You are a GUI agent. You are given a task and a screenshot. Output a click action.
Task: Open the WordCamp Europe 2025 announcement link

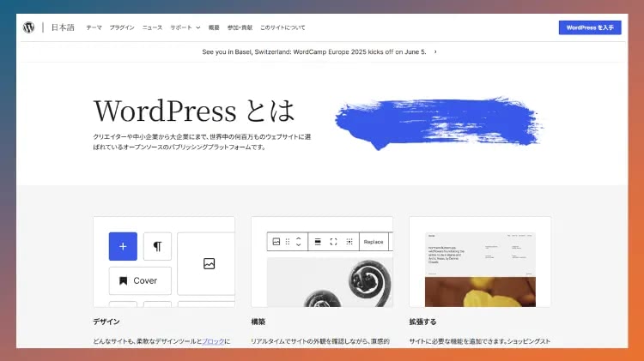pos(314,51)
